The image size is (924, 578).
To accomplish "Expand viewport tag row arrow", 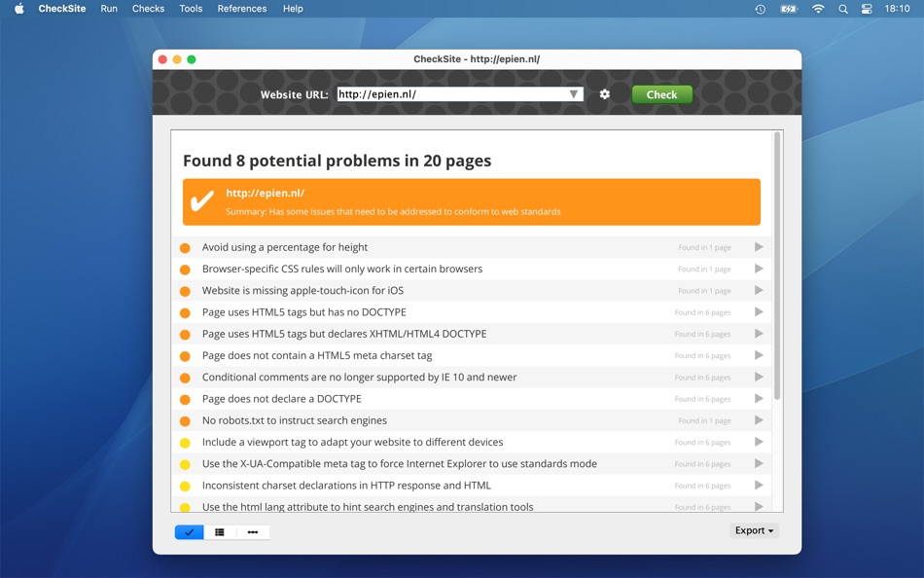I will tap(759, 442).
